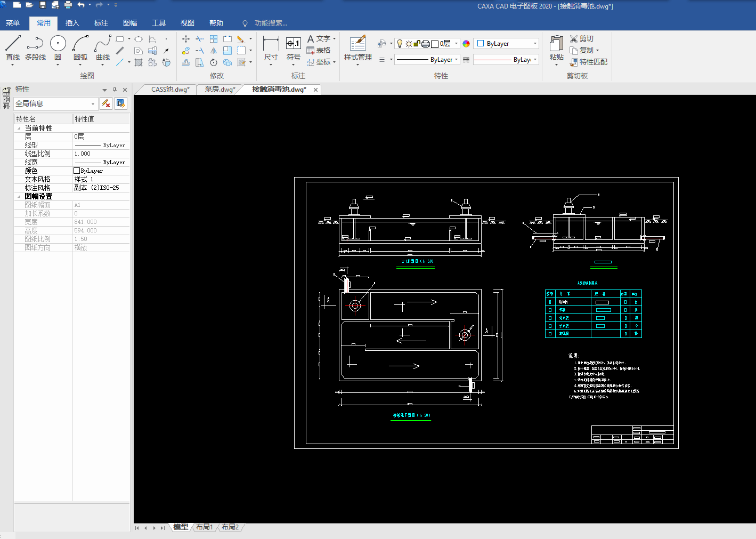Viewport: 756px width, 539px height.
Task: Select the 模型 model tab
Action: [x=181, y=527]
